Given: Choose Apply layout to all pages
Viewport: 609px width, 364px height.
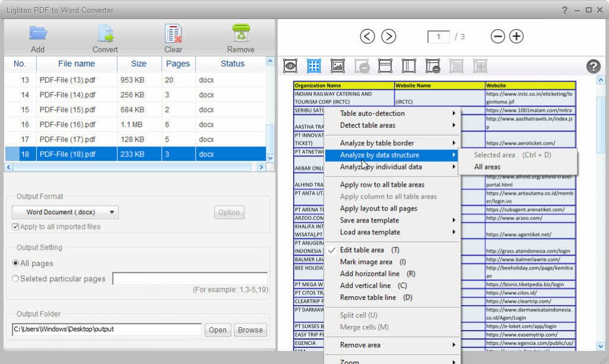Looking at the screenshot, I should coord(393,208).
